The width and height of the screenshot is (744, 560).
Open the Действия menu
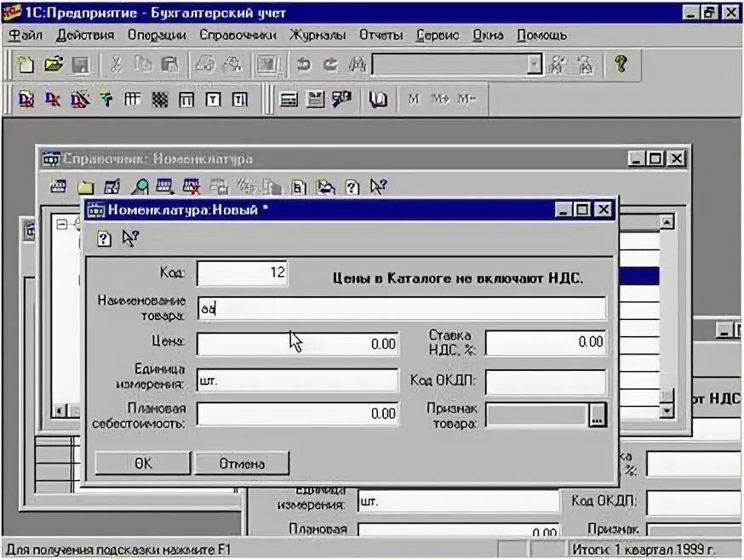pos(85,35)
